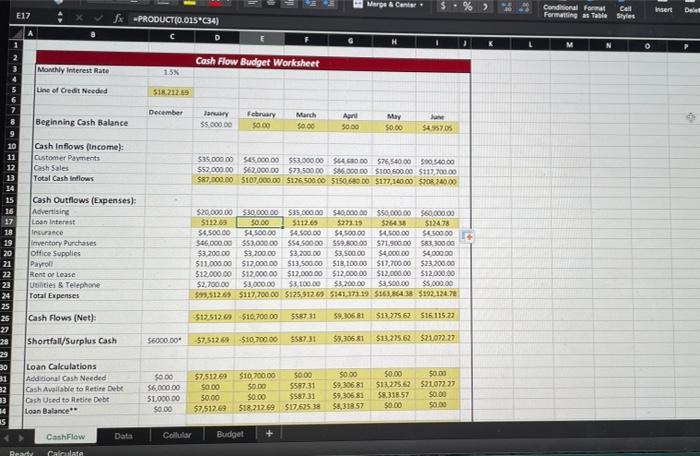Select June Total Cash Inflows $208,240.00

point(438,182)
